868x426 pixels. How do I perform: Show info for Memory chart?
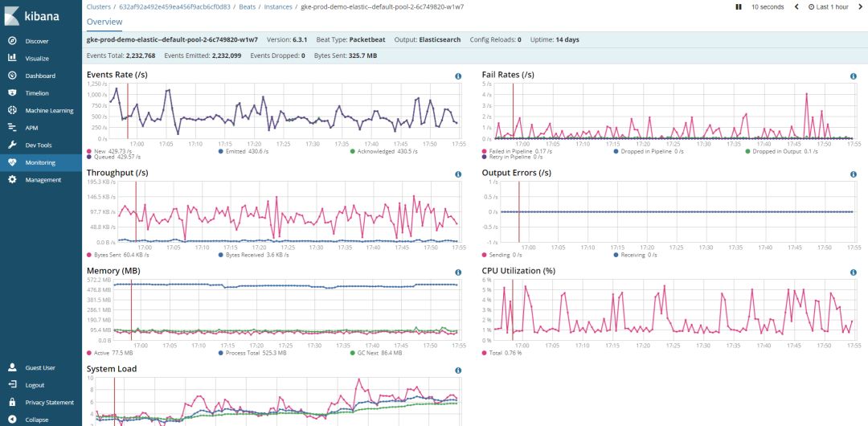458,272
